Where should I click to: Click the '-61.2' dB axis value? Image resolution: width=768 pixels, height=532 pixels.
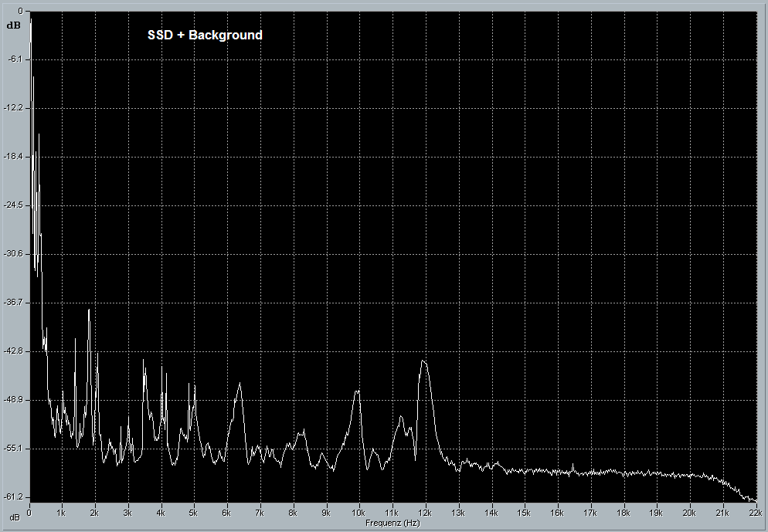[14, 497]
